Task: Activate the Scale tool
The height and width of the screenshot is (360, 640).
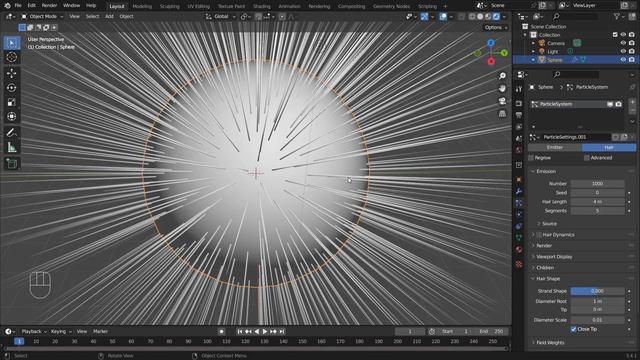Action: click(x=12, y=102)
